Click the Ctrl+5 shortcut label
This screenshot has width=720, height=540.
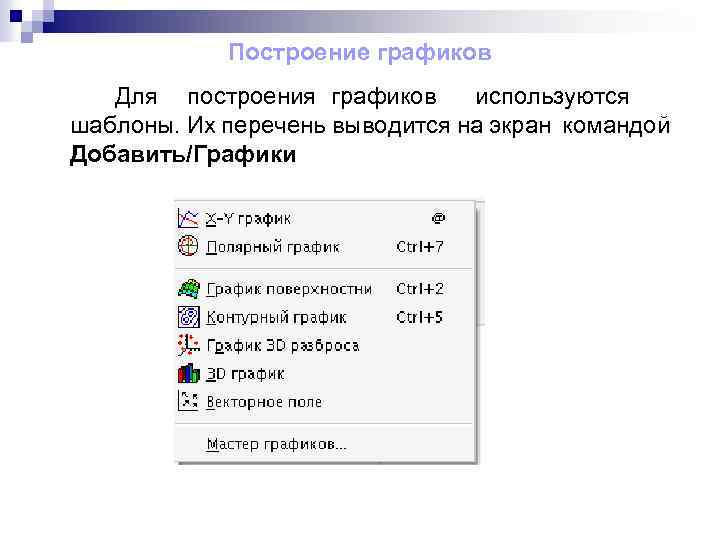420,317
